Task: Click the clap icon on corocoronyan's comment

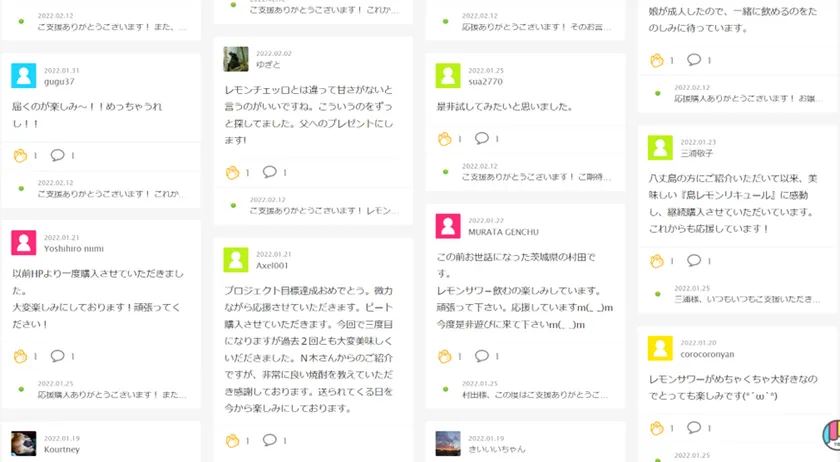Action: (x=657, y=428)
